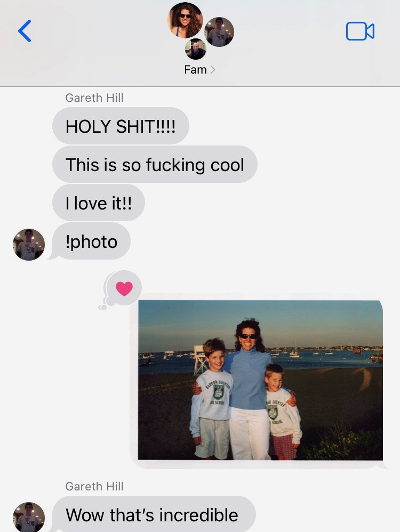Tap the standing boy avatar in header
The image size is (400, 532).
point(219,32)
